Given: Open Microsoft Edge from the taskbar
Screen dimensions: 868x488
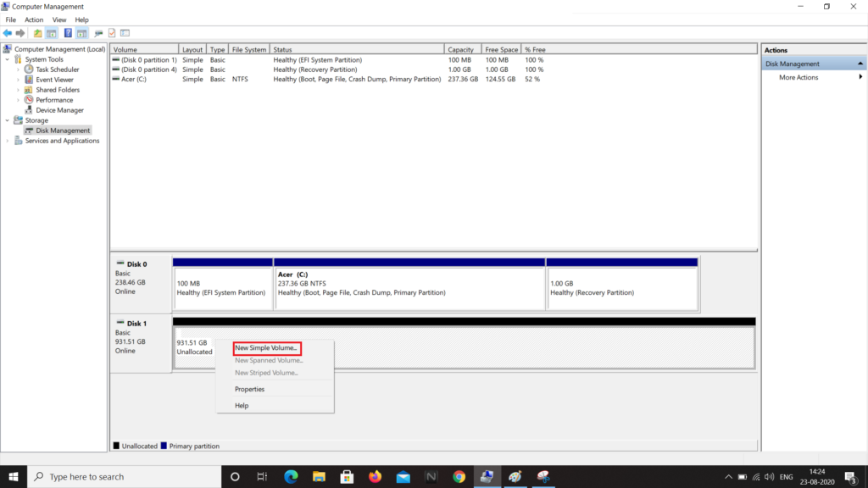Looking at the screenshot, I should [291, 476].
